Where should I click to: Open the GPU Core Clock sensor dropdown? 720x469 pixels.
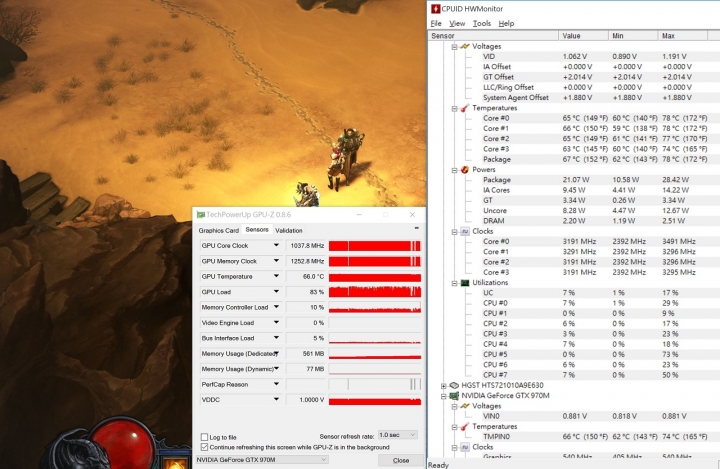click(x=276, y=245)
